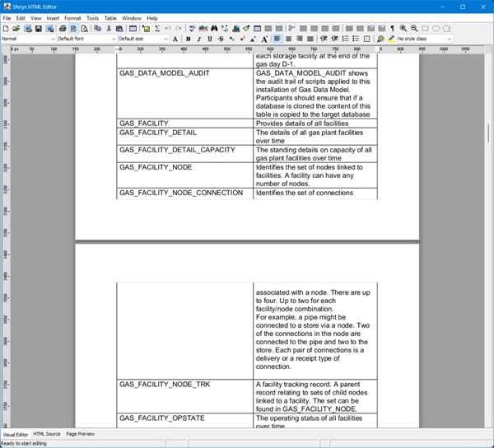The image size is (494, 448).
Task: Expand the Default font dropdown
Action: tap(86, 39)
